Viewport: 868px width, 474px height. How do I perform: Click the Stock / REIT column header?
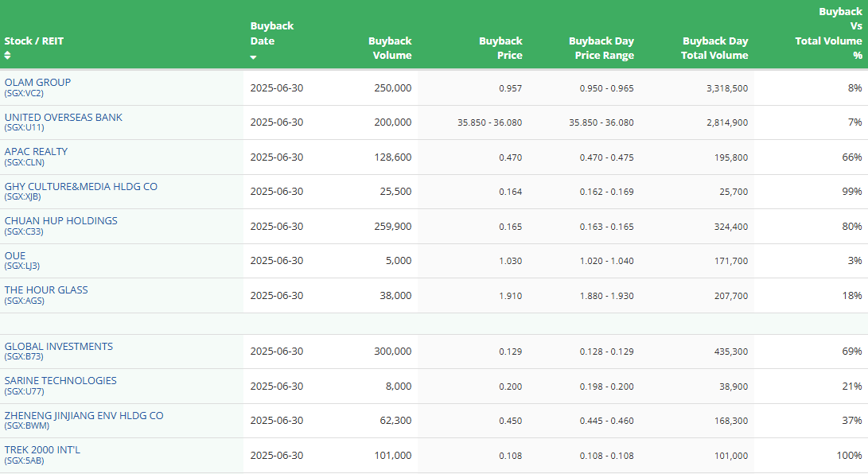[33, 41]
